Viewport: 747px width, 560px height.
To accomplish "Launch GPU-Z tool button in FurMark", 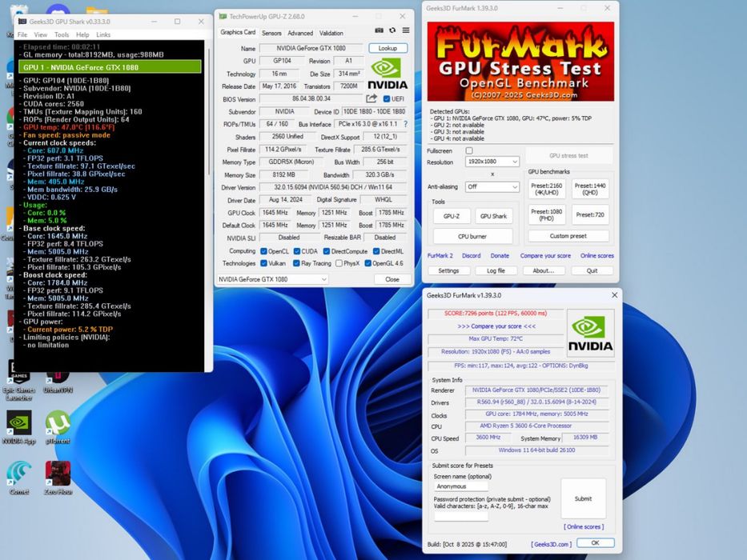I will click(x=452, y=216).
